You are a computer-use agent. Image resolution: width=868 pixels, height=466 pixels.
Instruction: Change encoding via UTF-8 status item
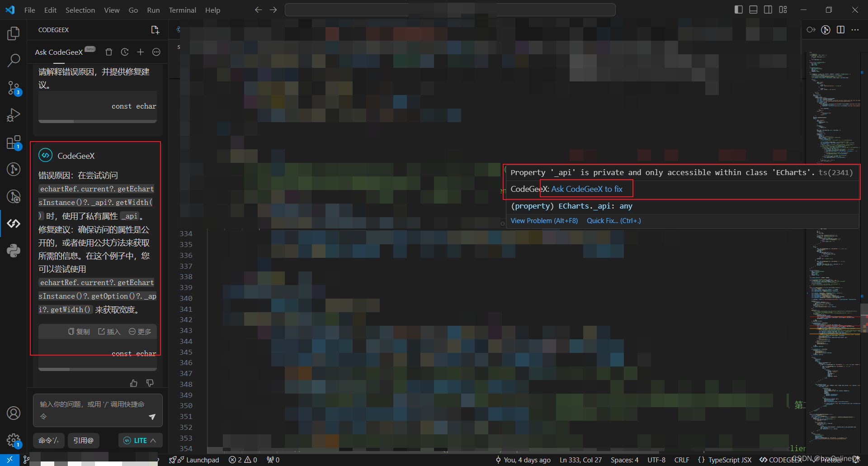click(x=656, y=460)
